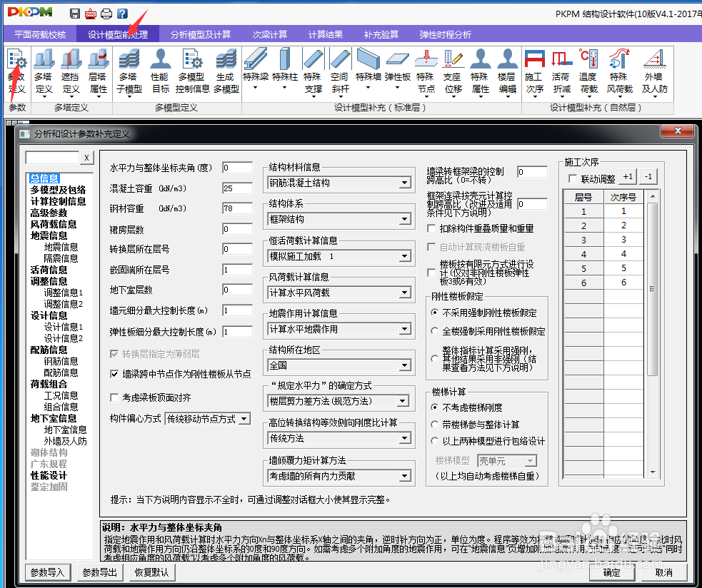Image resolution: width=702 pixels, height=588 pixels.
Task: Select 带楼梯参与整体计算 radio option
Action: coord(434,424)
